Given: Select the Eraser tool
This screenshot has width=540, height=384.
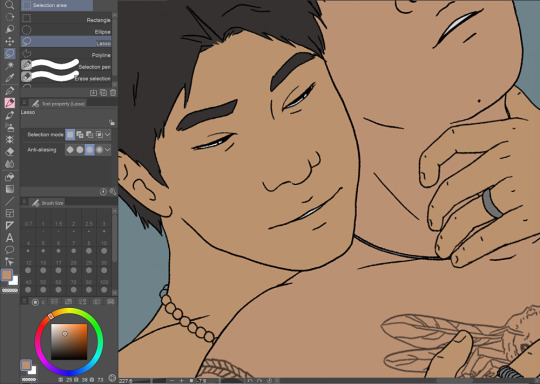Looking at the screenshot, I should 10,152.
